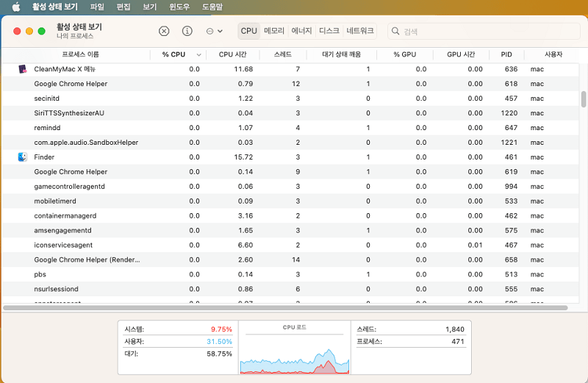This screenshot has height=383, width=588.
Task: Click the 시스템 9.75% value
Action: (x=221, y=329)
